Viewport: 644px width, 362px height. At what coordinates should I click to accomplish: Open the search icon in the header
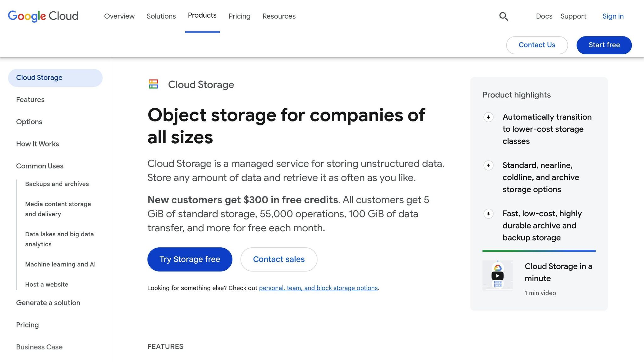point(503,16)
